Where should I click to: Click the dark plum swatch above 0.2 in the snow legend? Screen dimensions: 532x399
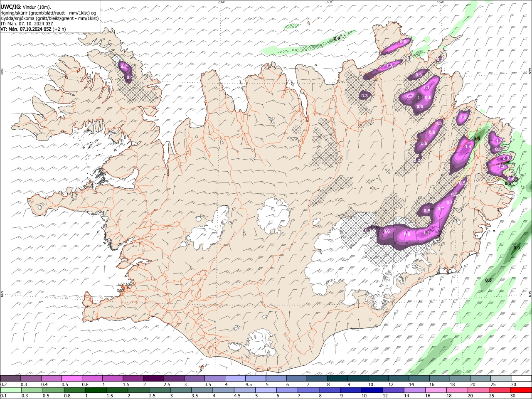tap(10, 379)
